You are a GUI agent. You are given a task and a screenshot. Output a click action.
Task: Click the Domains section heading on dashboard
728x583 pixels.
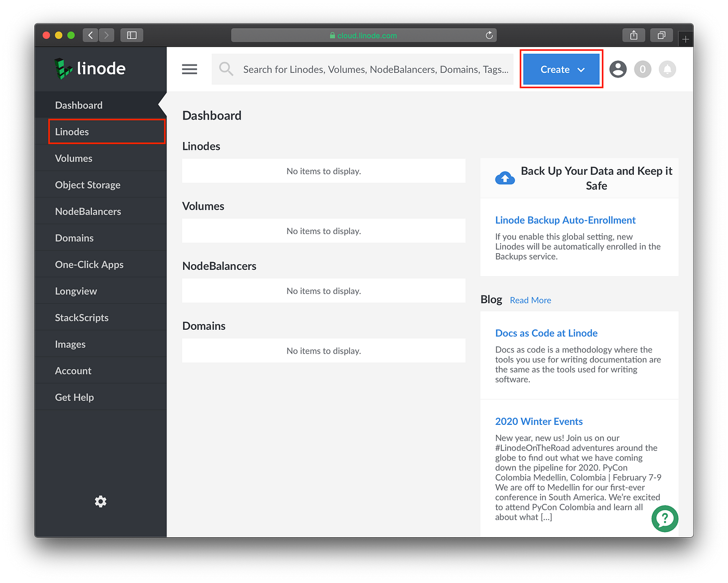(204, 326)
